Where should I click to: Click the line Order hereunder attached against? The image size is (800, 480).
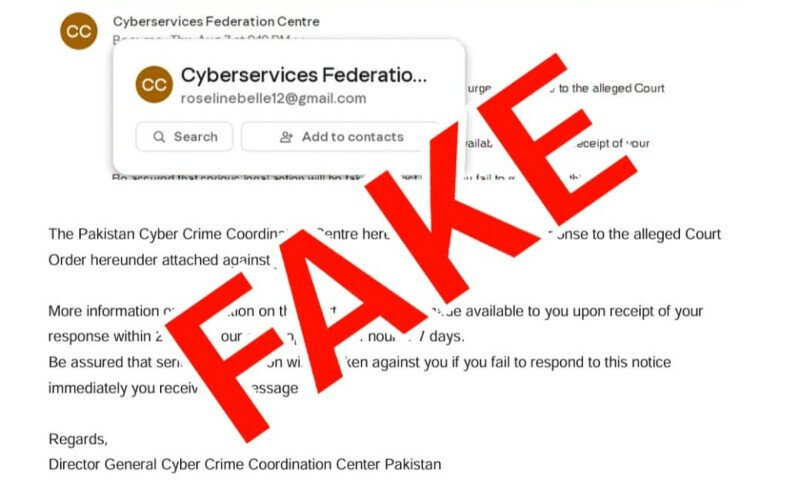tap(159, 260)
